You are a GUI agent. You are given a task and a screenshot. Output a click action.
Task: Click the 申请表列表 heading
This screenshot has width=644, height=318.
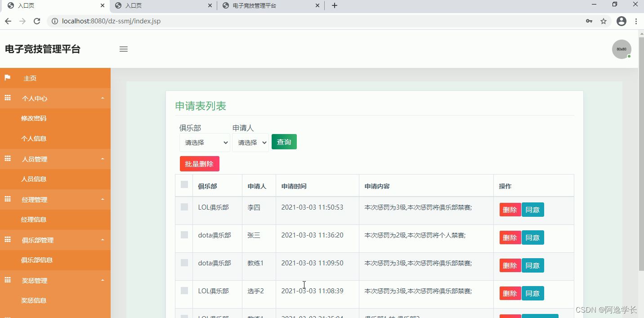pyautogui.click(x=201, y=106)
